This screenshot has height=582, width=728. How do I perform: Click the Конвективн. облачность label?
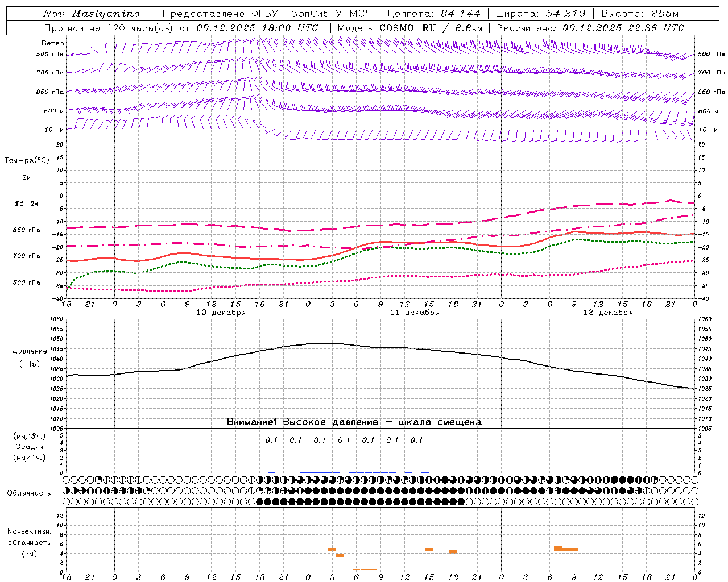[x=30, y=537]
